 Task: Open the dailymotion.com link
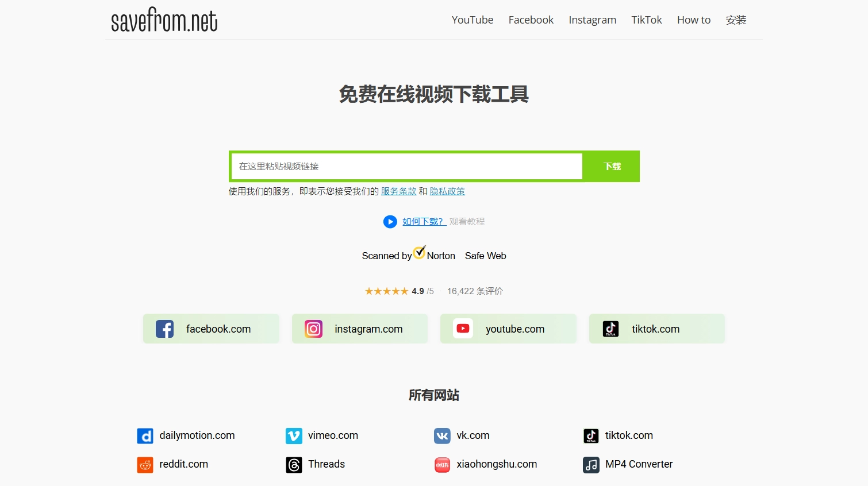[197, 435]
